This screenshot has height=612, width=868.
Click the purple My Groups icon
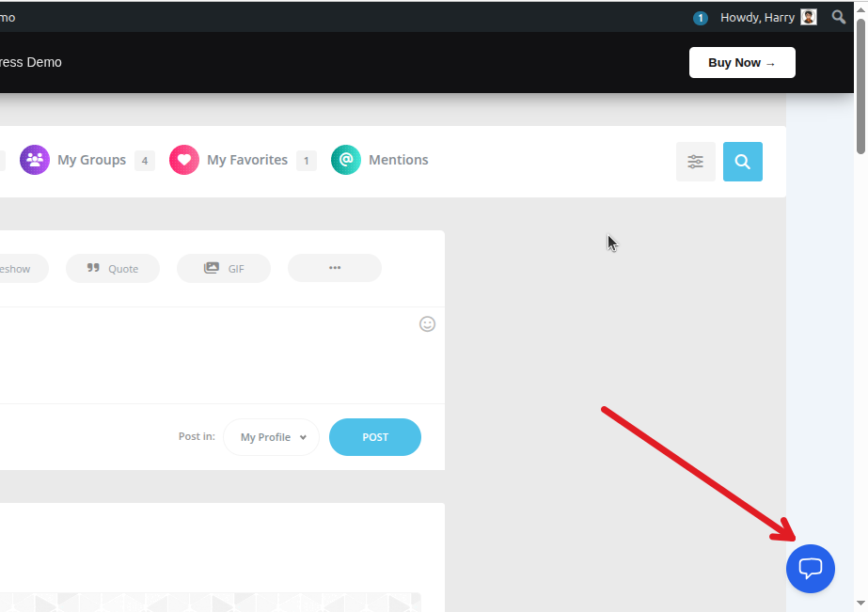point(35,160)
